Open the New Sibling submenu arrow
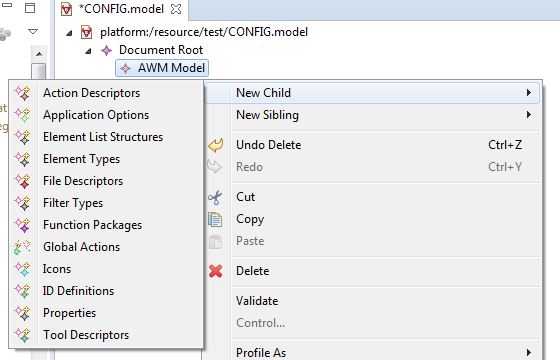560x360 pixels. point(529,115)
